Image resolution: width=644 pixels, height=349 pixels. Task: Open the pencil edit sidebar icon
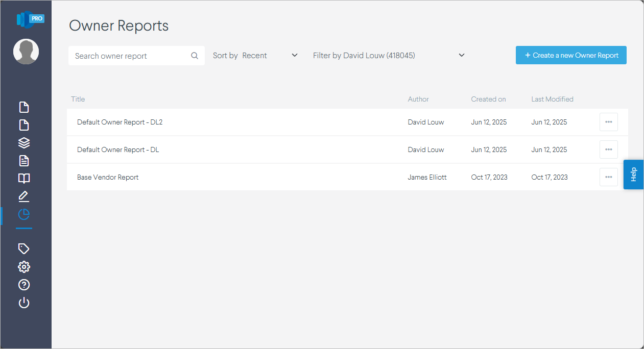(24, 196)
